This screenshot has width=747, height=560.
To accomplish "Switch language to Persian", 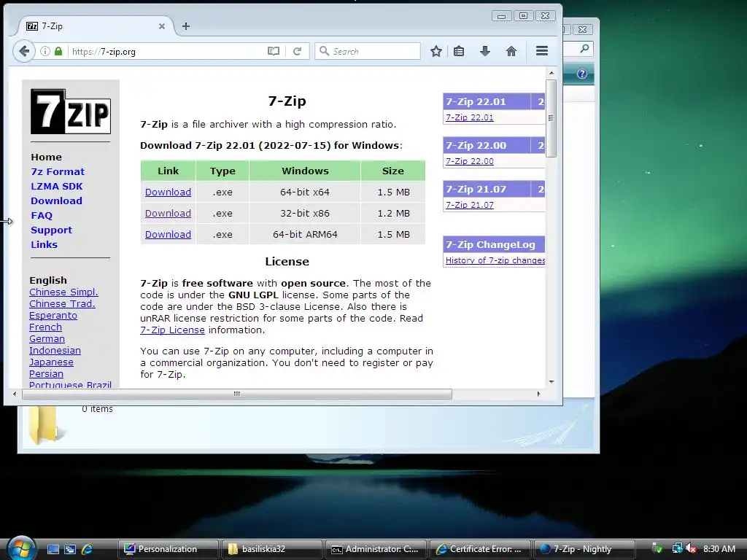I will (46, 373).
